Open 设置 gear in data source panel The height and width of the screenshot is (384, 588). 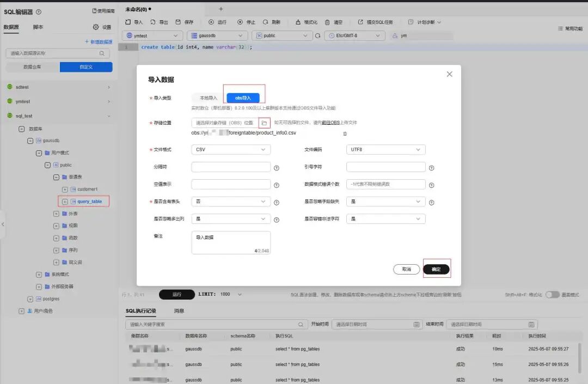click(x=96, y=27)
